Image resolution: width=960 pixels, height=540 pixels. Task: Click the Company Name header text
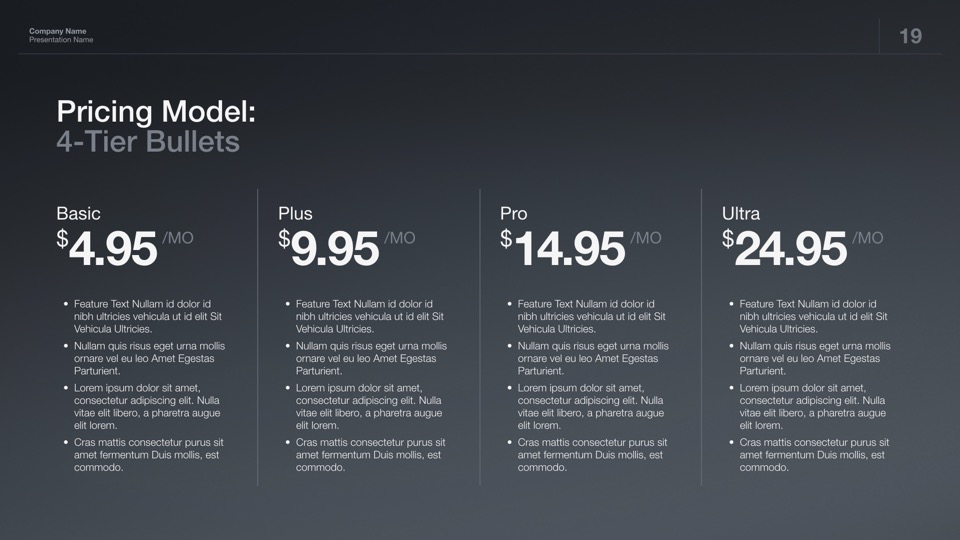(x=57, y=32)
